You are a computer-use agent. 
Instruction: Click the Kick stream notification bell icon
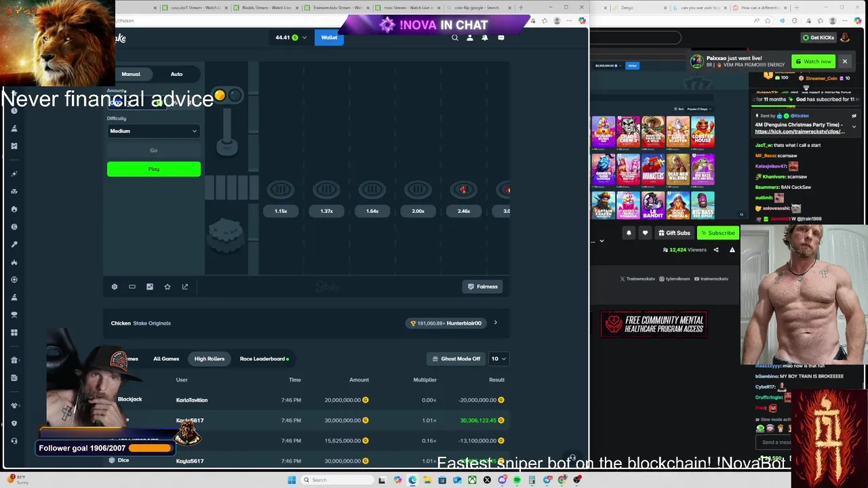coord(629,233)
